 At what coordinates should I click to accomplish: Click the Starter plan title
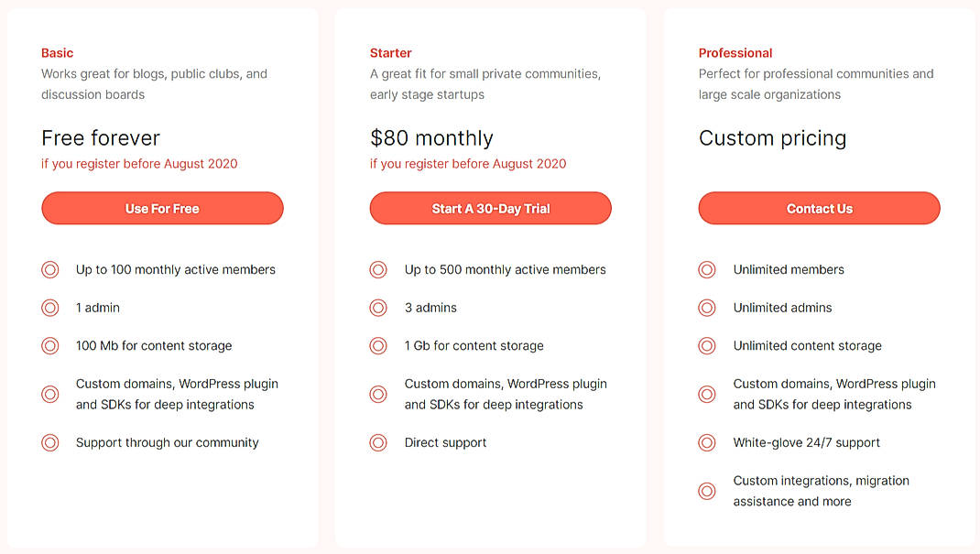pyautogui.click(x=390, y=52)
